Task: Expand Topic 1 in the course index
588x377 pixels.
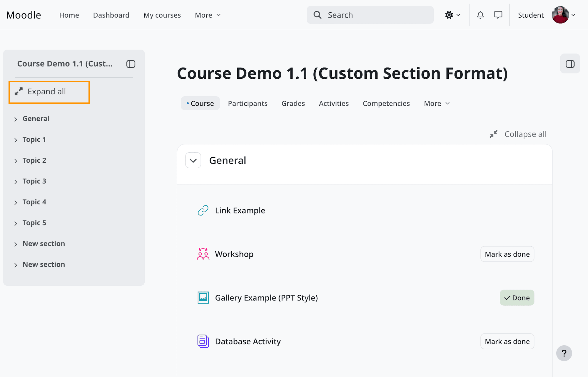Action: (16, 140)
